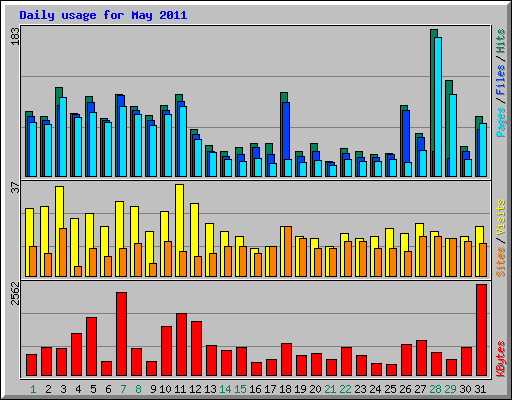Click the green 'Hits' legend label

pos(500,41)
